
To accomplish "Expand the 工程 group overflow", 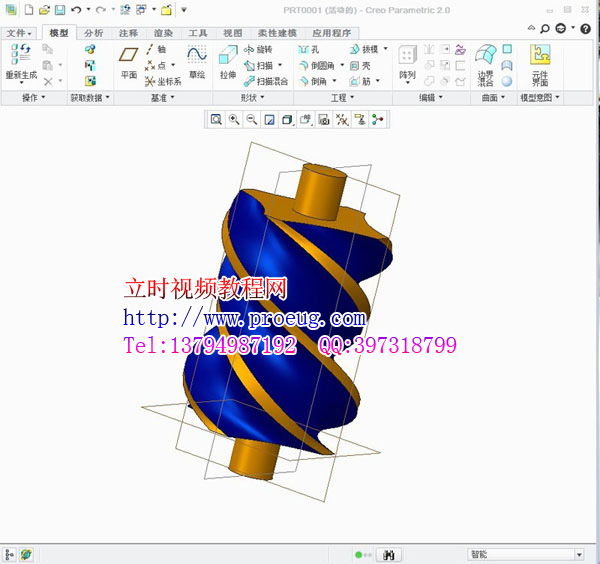I will click(342, 98).
